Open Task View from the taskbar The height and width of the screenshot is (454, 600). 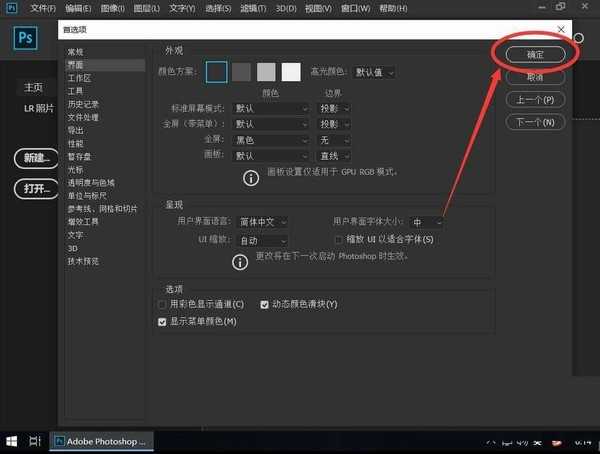[35, 440]
